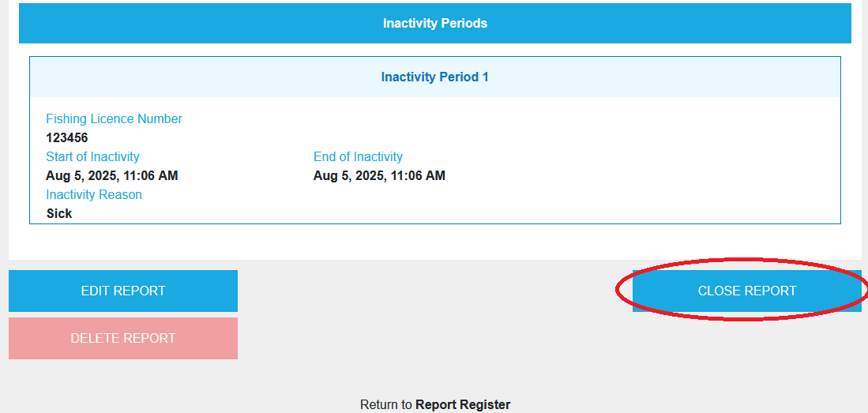The height and width of the screenshot is (413, 868).
Task: Click the Fishing Licence Number label
Action: click(x=114, y=118)
